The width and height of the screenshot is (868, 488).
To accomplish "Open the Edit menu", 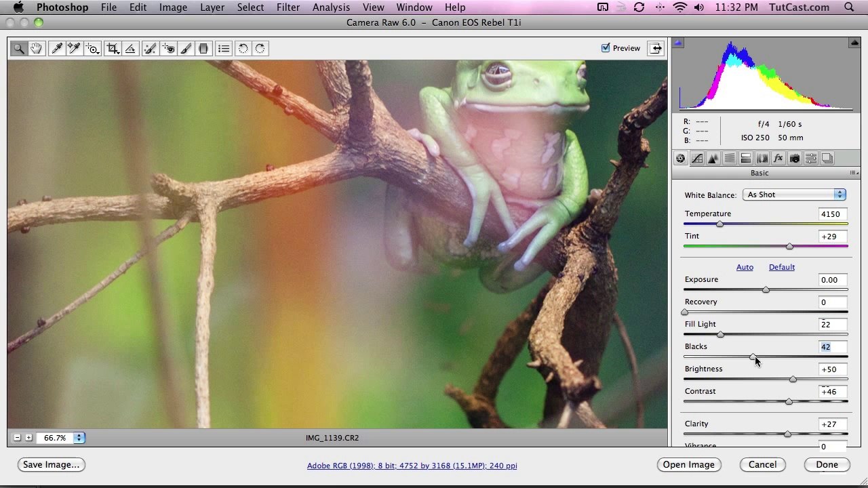I will (138, 7).
